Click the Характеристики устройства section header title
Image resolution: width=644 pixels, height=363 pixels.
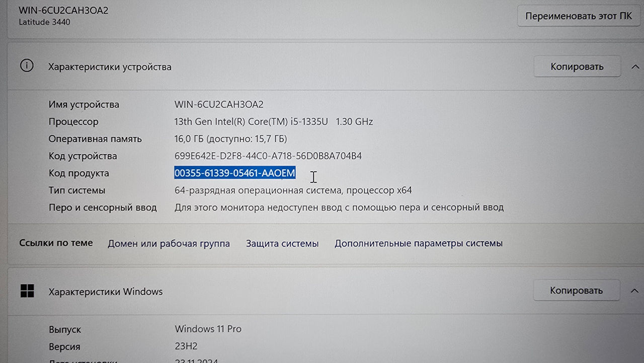click(110, 67)
